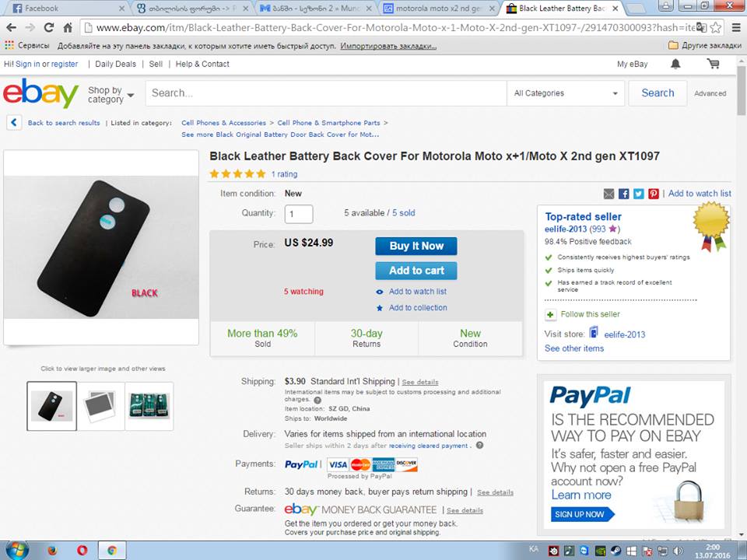Click the Search button

(x=658, y=93)
